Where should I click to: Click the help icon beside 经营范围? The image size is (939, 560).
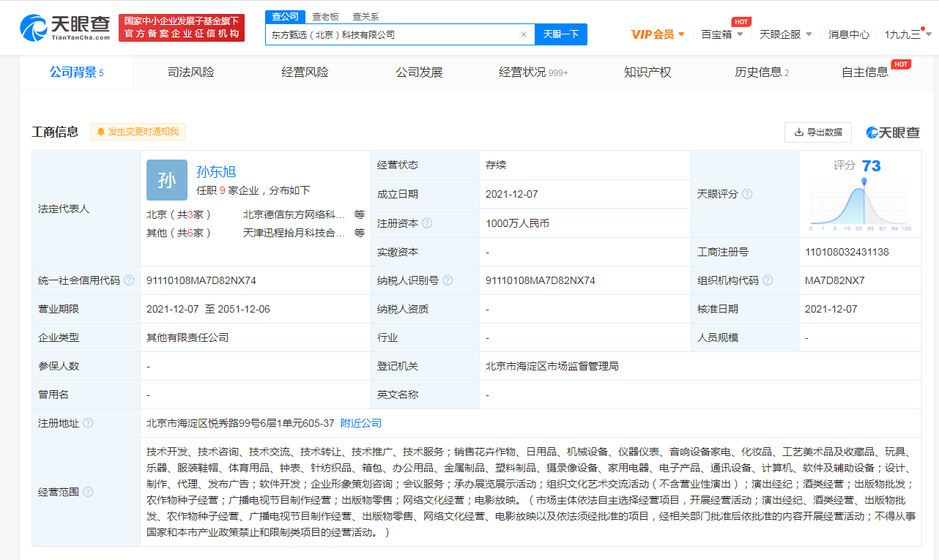click(x=88, y=492)
